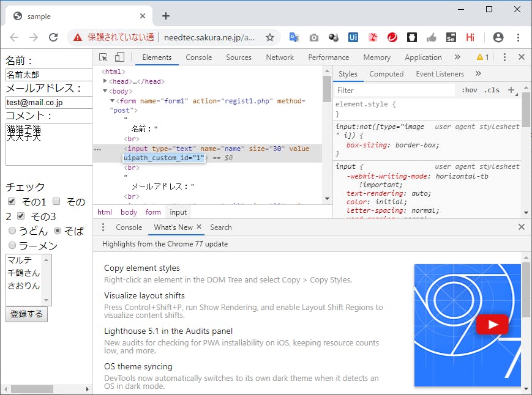This screenshot has width=532, height=395.
Task: Open the Google Translate extension icon
Action: coord(294,37)
